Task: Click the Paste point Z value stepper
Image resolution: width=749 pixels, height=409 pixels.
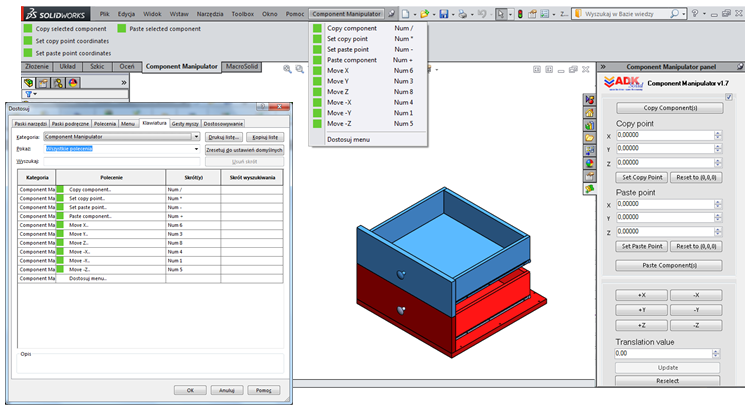Action: pyautogui.click(x=717, y=232)
